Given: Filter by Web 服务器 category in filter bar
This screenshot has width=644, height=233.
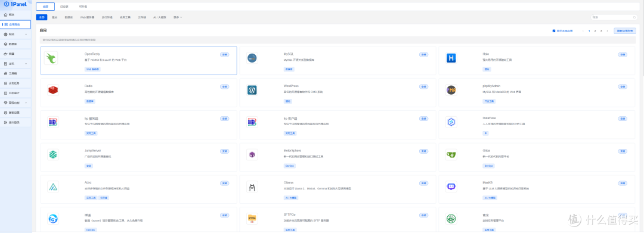Looking at the screenshot, I should pyautogui.click(x=87, y=17).
